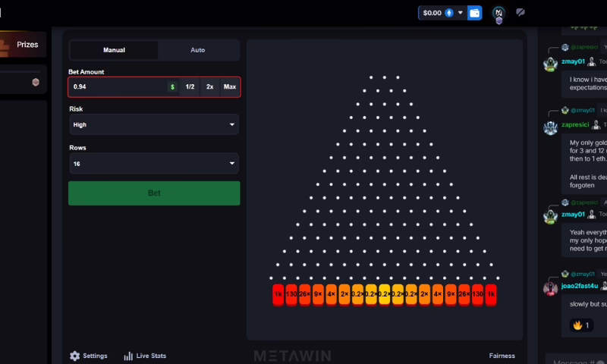Open the user profile avatar in header

499,14
